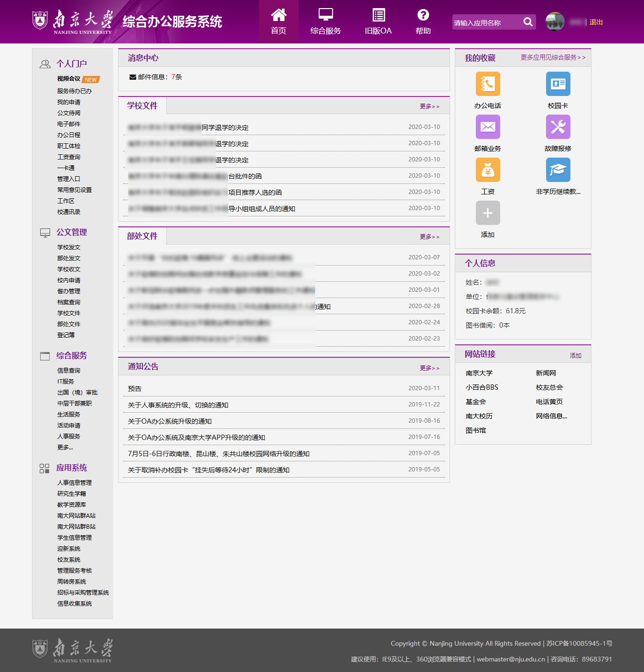Viewport: 644px width, 672px height.
Task: Open the 故障报修 repair tools icon
Action: (558, 127)
